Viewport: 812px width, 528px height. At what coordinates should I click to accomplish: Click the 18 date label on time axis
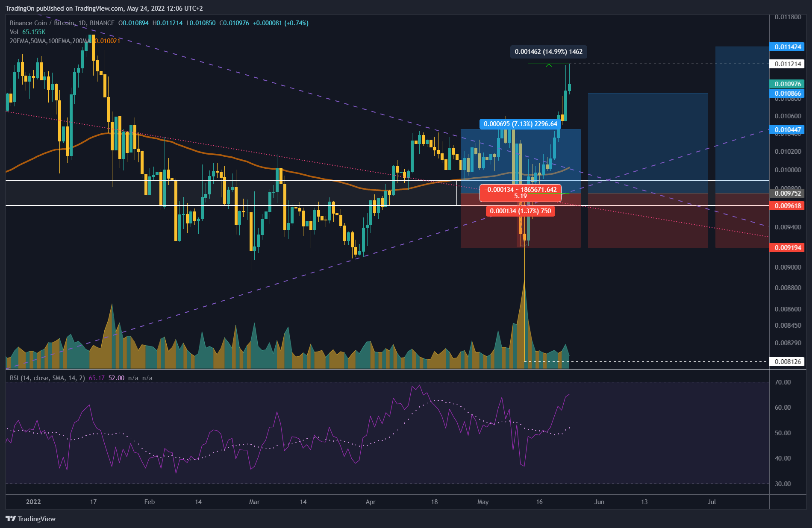point(434,502)
